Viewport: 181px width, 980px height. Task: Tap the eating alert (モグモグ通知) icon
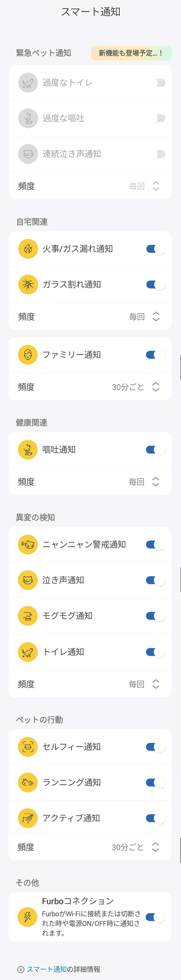(x=28, y=616)
